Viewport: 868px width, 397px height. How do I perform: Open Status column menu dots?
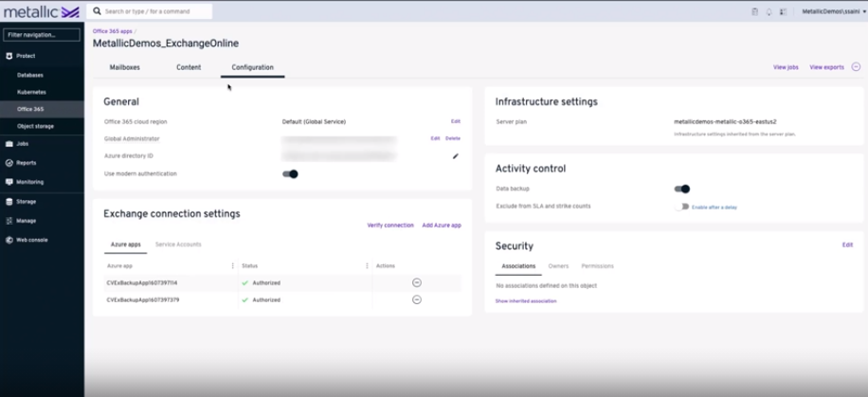click(x=367, y=266)
